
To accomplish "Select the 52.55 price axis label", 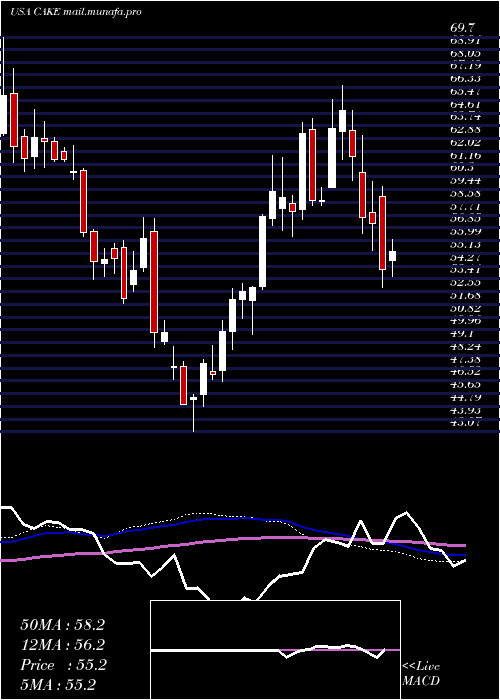I will pyautogui.click(x=465, y=283).
